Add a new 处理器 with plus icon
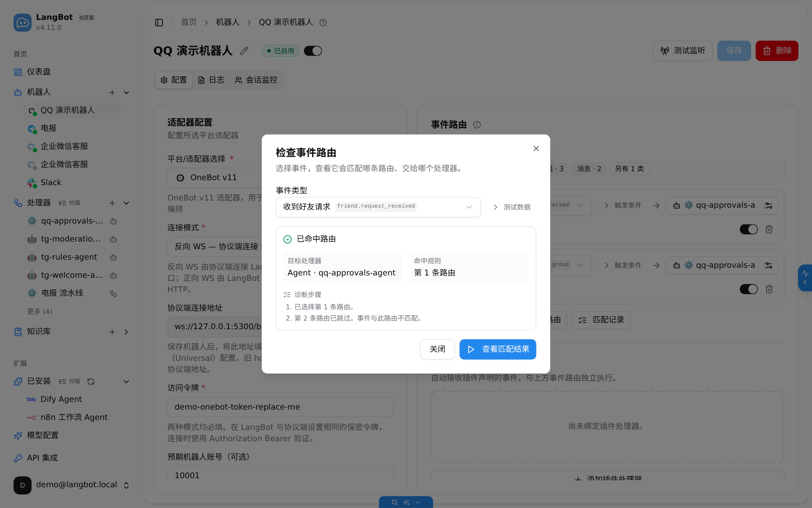The image size is (812, 508). pyautogui.click(x=112, y=203)
